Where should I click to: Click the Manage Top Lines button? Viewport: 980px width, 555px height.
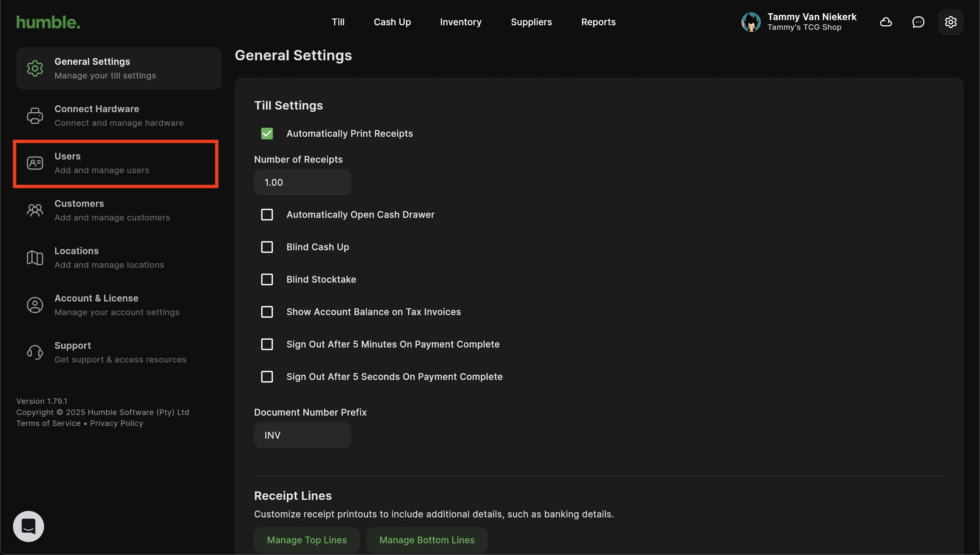[307, 540]
